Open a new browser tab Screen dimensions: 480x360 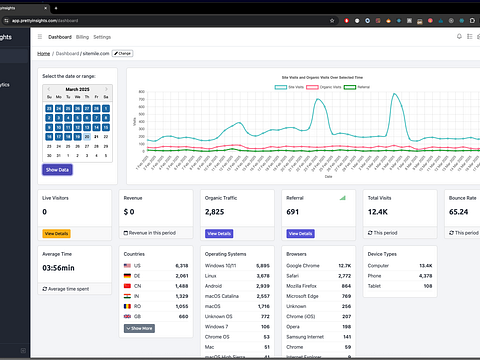[x=56, y=8]
